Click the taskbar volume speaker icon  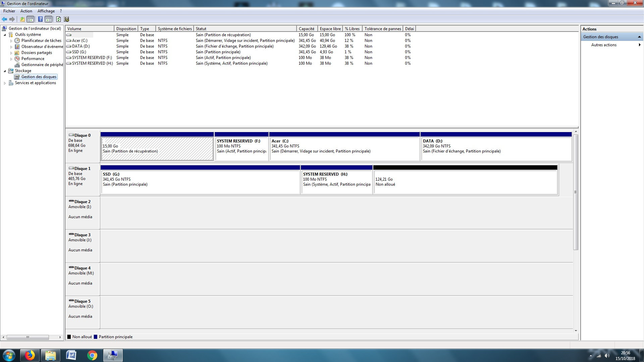pos(607,356)
